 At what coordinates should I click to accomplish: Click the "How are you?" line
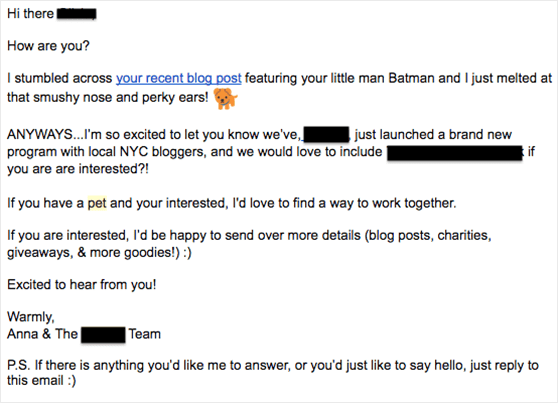(x=48, y=46)
